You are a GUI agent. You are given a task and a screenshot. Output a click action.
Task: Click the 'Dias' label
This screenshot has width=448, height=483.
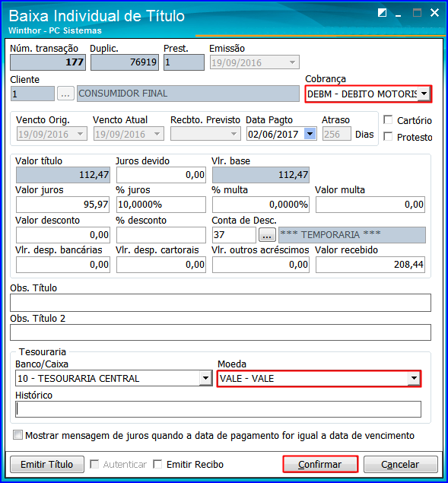coord(364,135)
